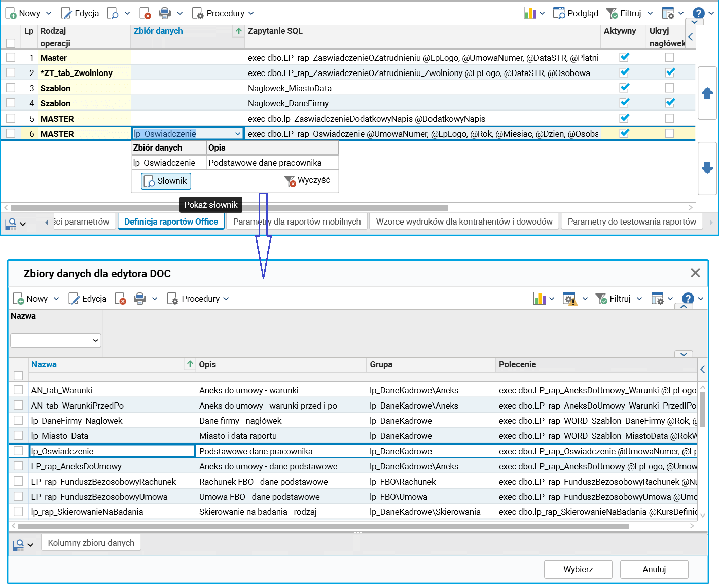Click the dialog list horizontal scrollbar

(x=323, y=526)
